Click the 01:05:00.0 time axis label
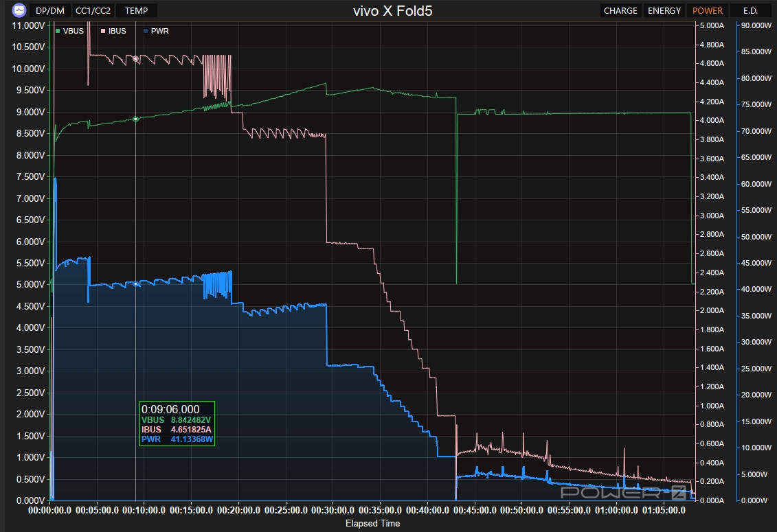The width and height of the screenshot is (777, 532). pos(664,510)
